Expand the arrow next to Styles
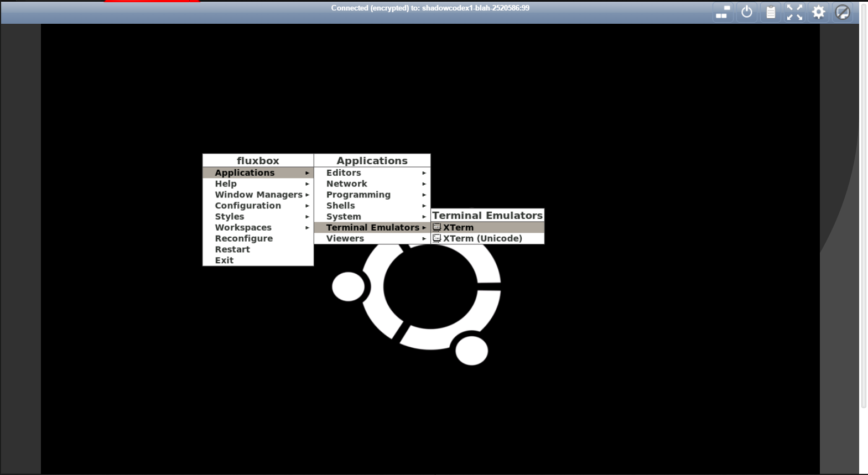Screen dimensions: 868x475 tap(308, 217)
